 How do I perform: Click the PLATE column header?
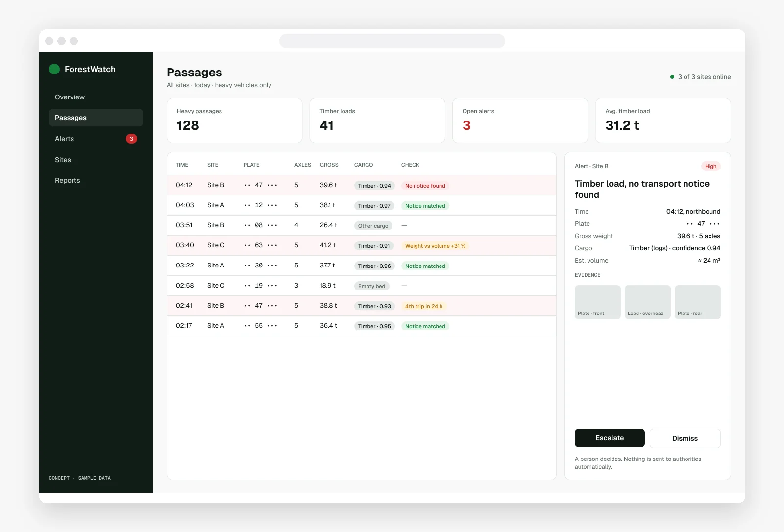click(251, 165)
